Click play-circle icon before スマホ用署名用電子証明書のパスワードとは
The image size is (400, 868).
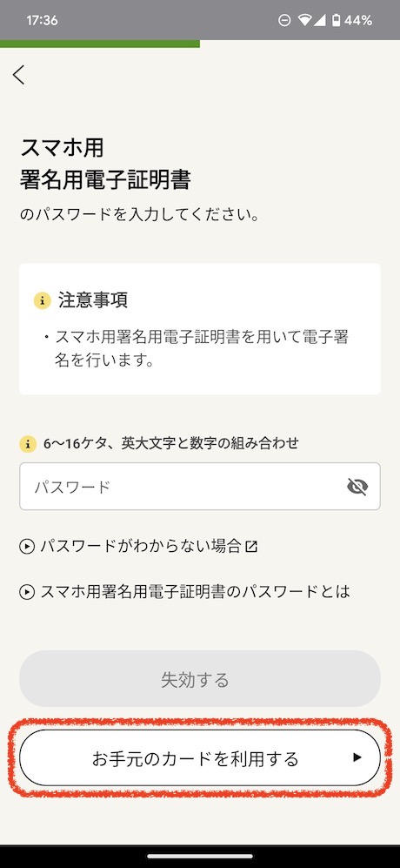coord(27,592)
